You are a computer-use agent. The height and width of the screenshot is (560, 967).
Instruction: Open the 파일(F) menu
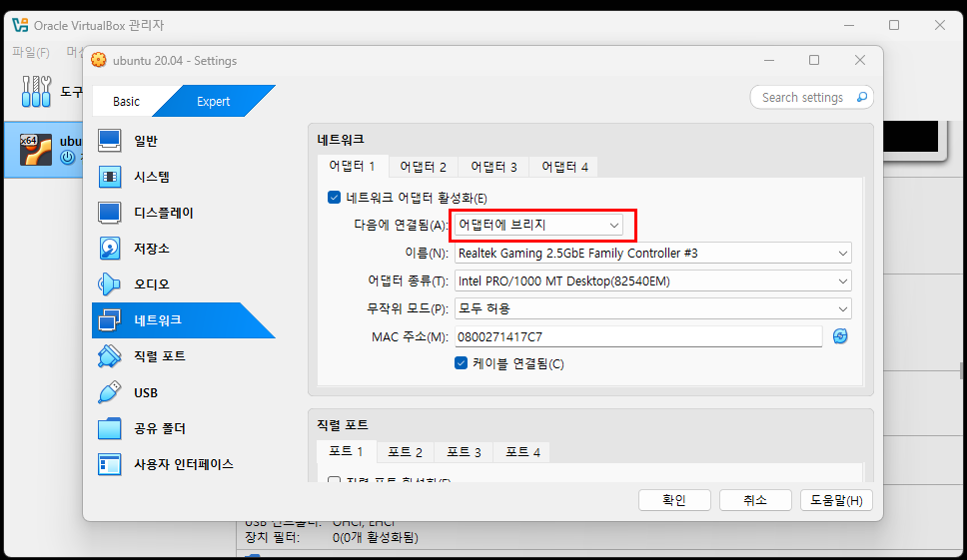tap(31, 52)
